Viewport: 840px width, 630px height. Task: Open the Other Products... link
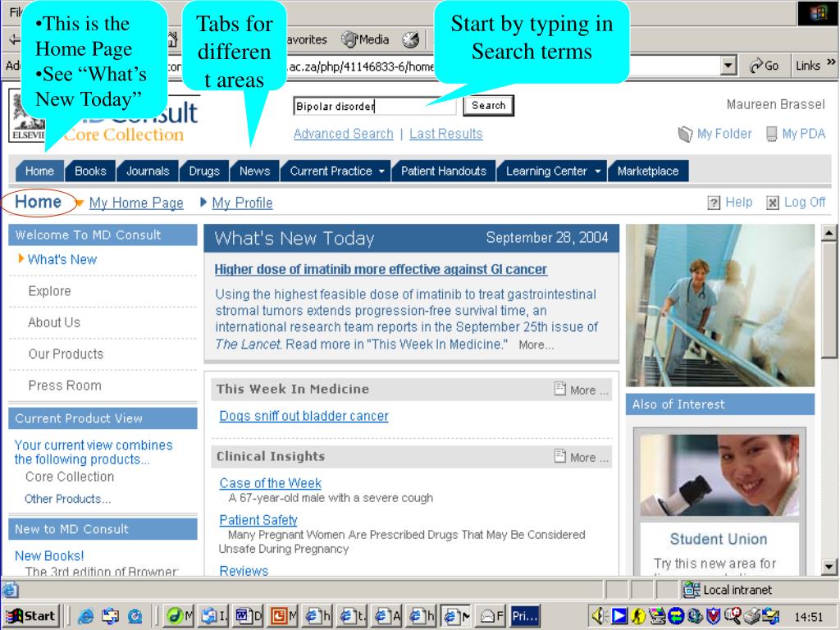click(67, 500)
